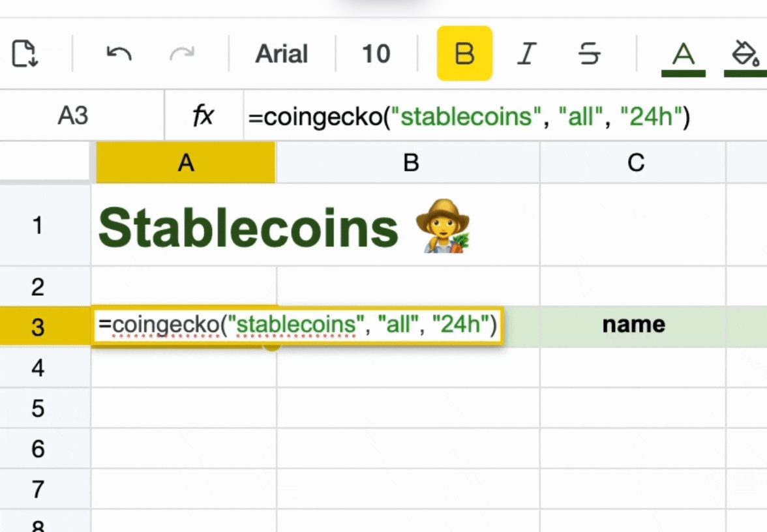Change the font size 10 box

[x=376, y=53]
